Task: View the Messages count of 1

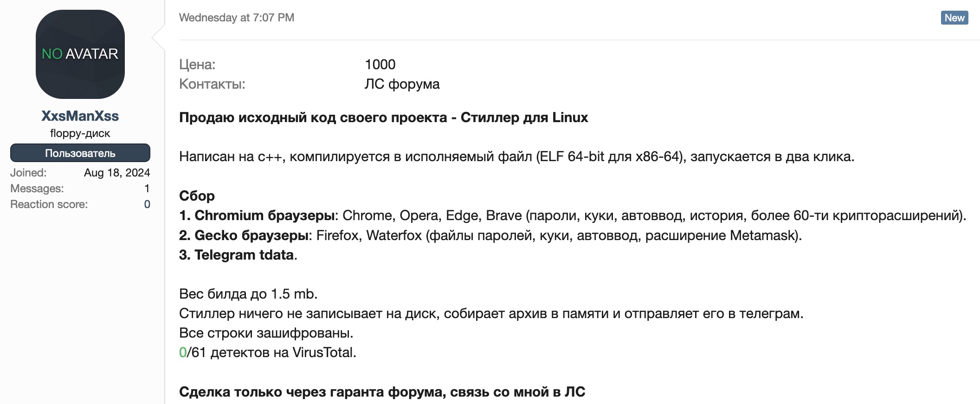Action: click(x=147, y=189)
